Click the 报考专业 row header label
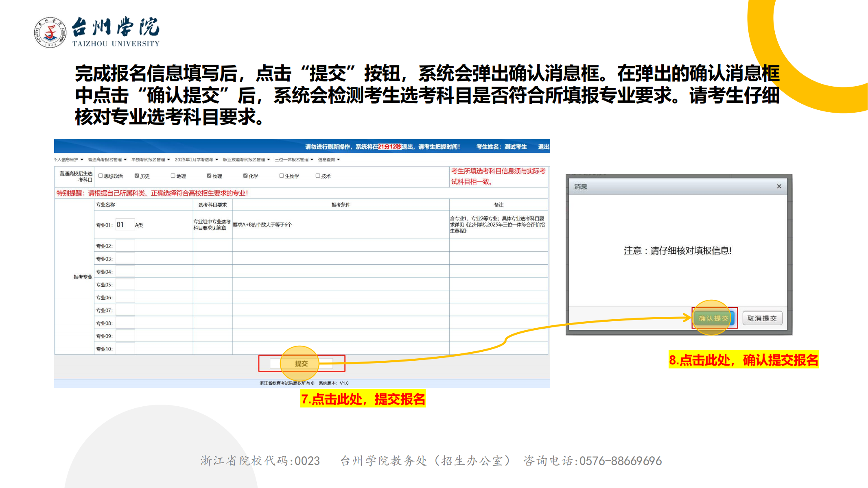The image size is (868, 488). click(83, 277)
